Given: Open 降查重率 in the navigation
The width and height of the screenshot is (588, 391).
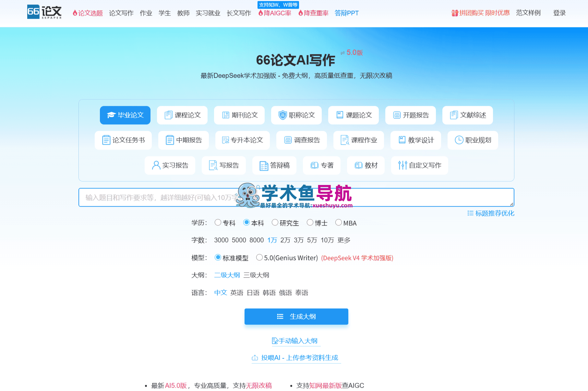Looking at the screenshot, I should pyautogui.click(x=313, y=13).
